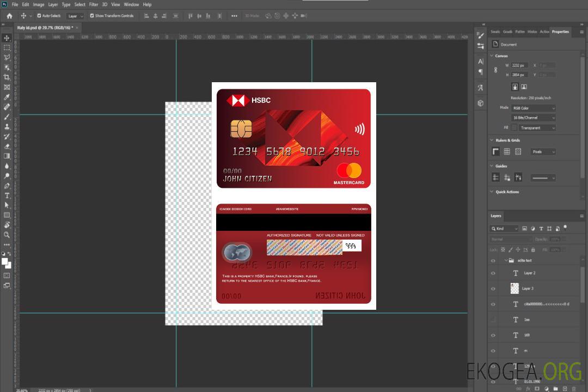588x392 pixels.
Task: Open the Paragraph panel icon
Action: [x=480, y=72]
